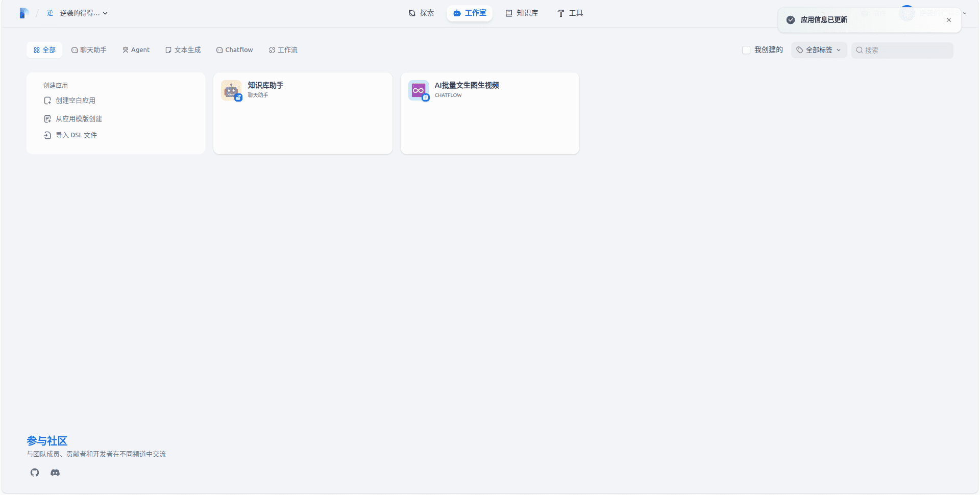This screenshot has width=980, height=495.
Task: Open the GitHub community icon
Action: click(35, 473)
